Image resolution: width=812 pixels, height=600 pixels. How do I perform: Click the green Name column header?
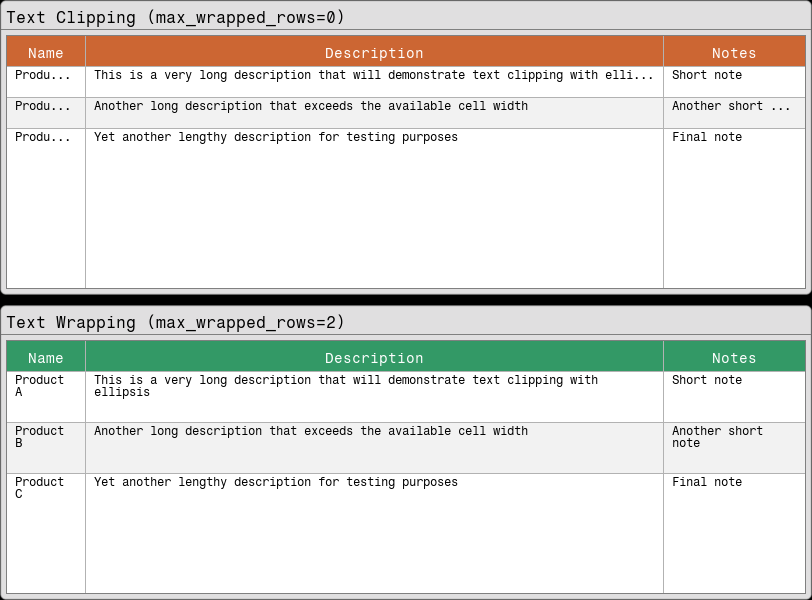click(45, 357)
